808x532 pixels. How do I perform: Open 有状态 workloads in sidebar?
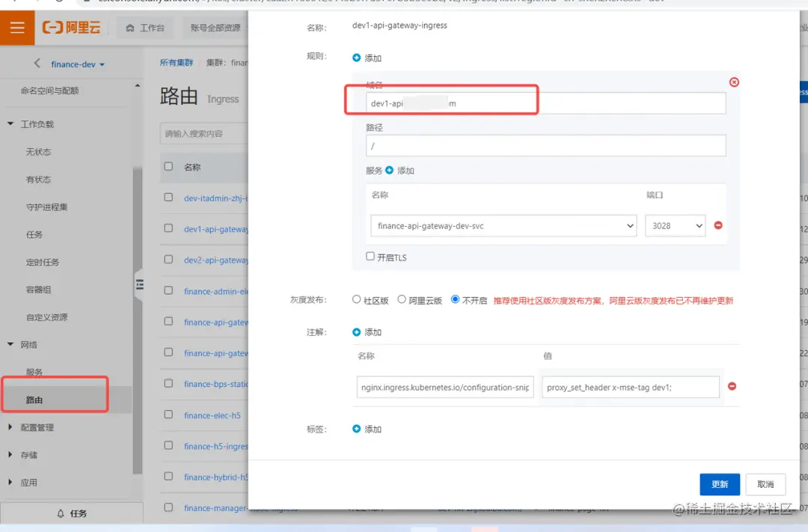(x=39, y=180)
